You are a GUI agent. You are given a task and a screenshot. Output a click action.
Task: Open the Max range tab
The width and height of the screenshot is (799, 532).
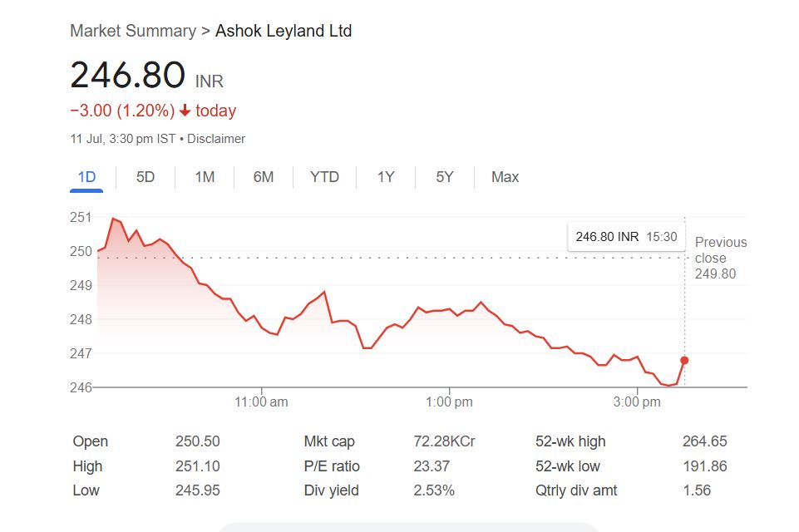[505, 177]
